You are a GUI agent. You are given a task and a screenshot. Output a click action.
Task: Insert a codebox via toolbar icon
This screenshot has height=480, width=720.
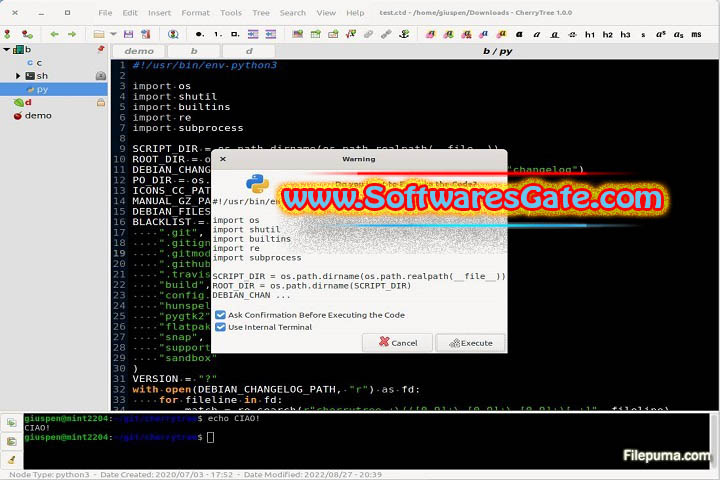click(x=333, y=34)
